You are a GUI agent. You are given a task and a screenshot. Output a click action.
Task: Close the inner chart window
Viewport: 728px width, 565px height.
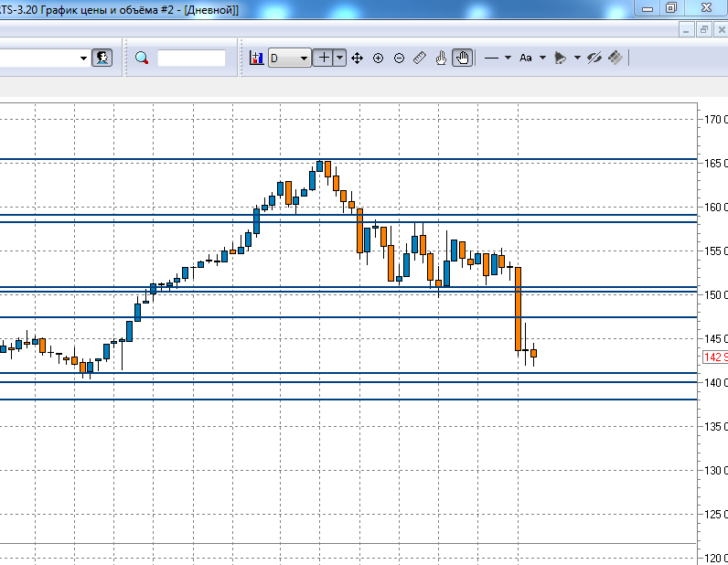pyautogui.click(x=721, y=29)
